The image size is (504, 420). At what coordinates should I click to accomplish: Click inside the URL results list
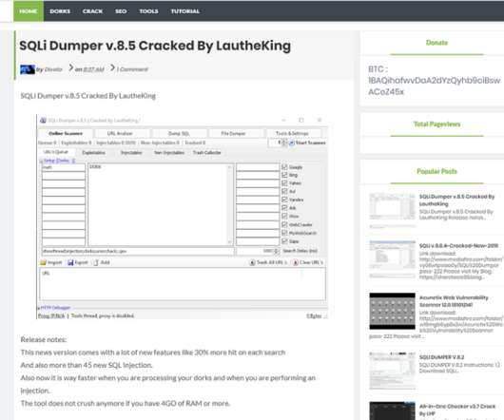[183, 284]
